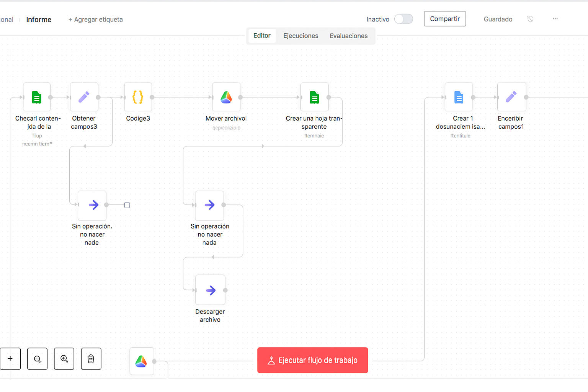Click Ejecutar flujo de trabajo button
The width and height of the screenshot is (588, 392).
313,360
